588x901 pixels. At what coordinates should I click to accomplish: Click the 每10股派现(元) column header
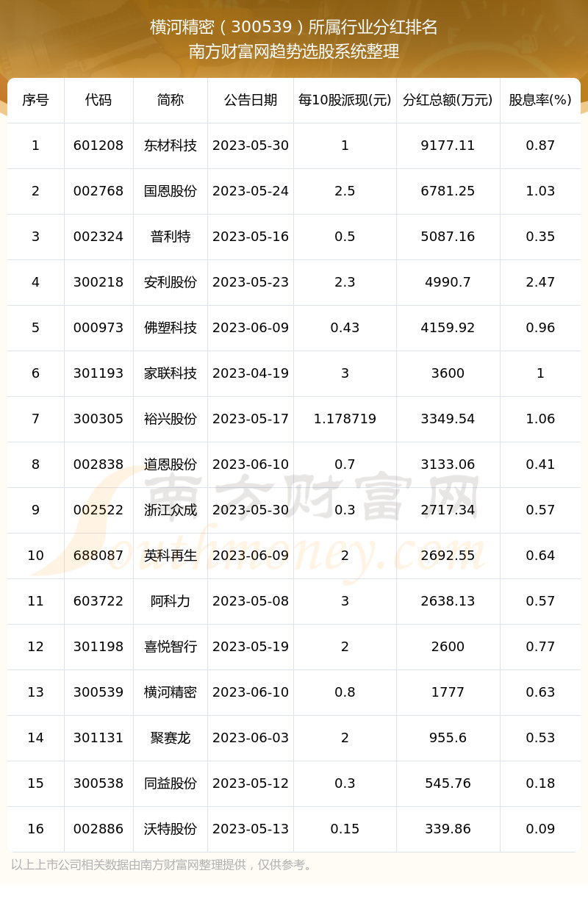(345, 100)
